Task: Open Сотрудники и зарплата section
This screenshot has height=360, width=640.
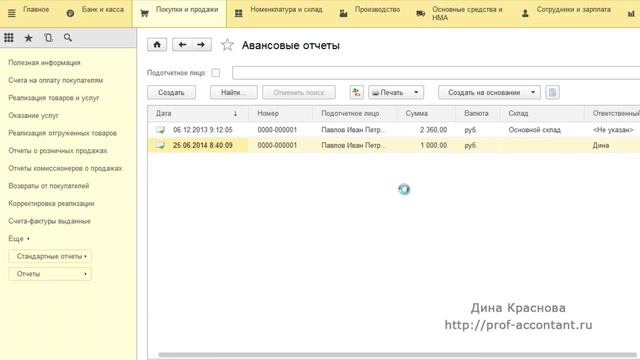Action: coord(573,9)
